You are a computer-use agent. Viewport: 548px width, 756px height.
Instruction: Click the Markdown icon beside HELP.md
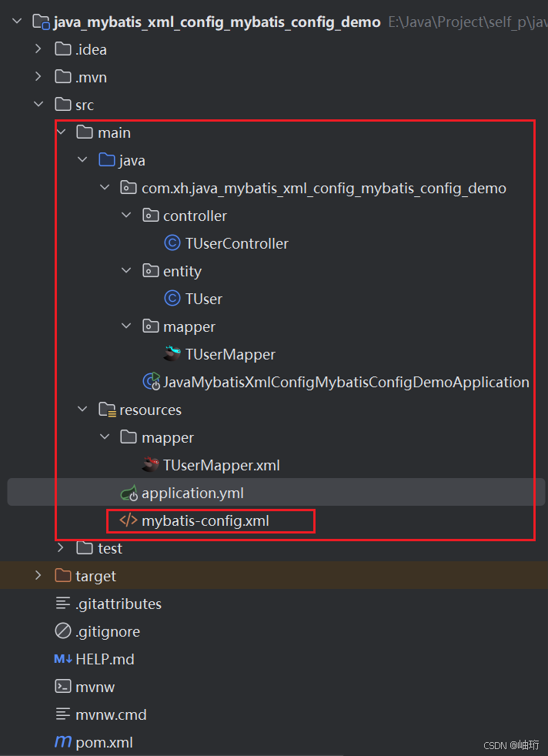click(x=62, y=659)
